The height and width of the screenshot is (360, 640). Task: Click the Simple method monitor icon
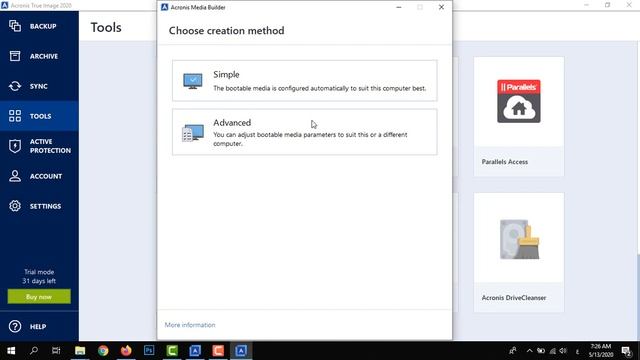click(x=193, y=81)
